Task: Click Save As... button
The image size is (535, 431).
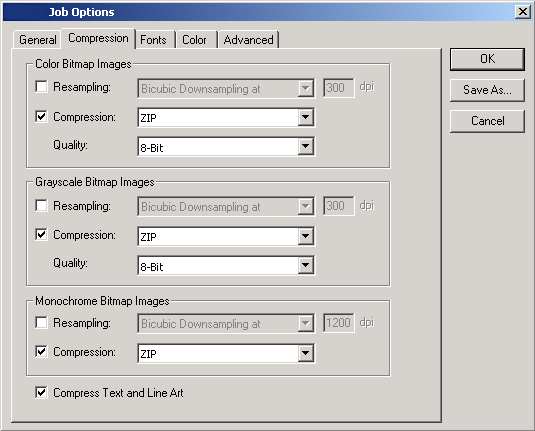Action: [487, 90]
